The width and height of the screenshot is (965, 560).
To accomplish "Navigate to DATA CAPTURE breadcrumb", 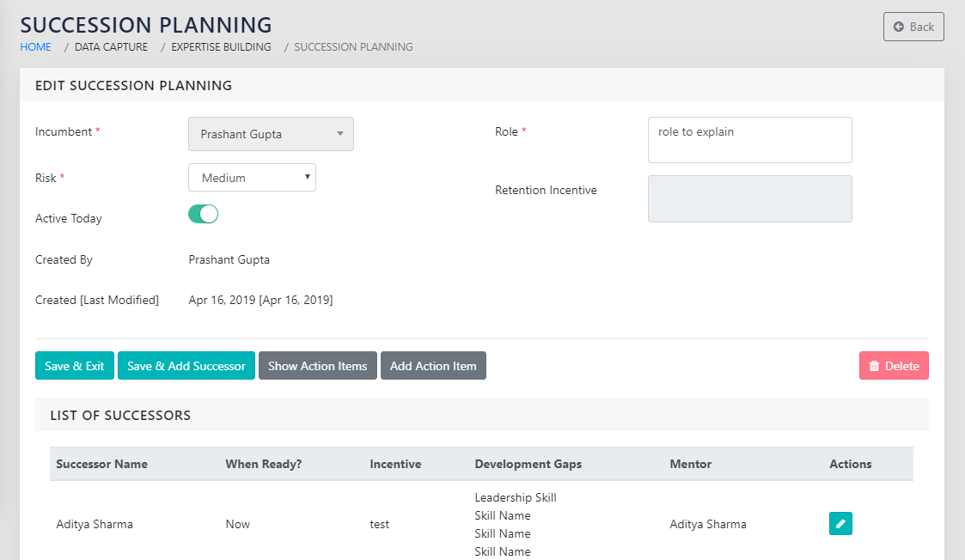I will pyautogui.click(x=111, y=47).
